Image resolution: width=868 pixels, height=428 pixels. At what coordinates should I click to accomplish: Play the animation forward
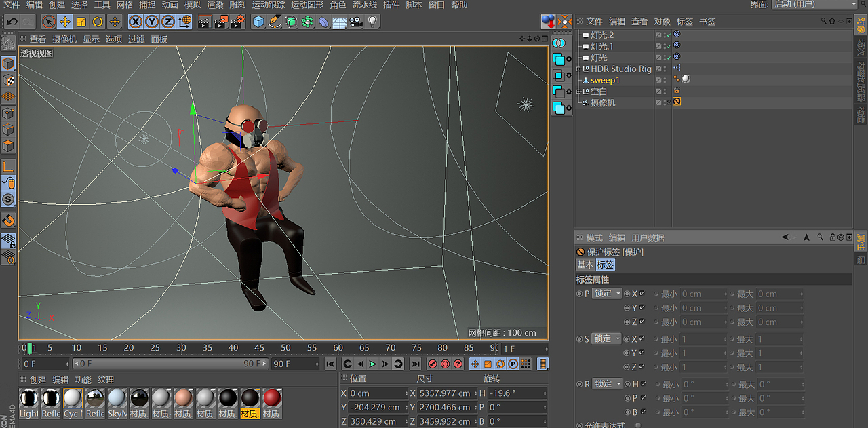(372, 364)
